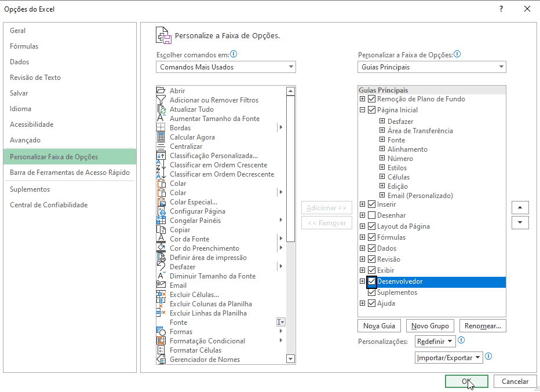Viewport: 540px width, 392px height.
Task: Click the Abrir folder icon in commands list
Action: tap(161, 91)
